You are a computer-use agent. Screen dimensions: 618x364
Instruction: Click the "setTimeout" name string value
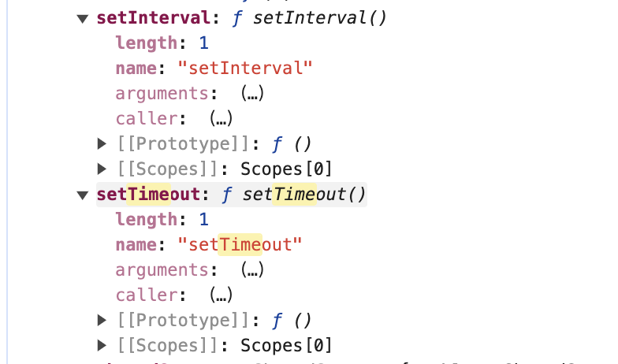pos(240,244)
